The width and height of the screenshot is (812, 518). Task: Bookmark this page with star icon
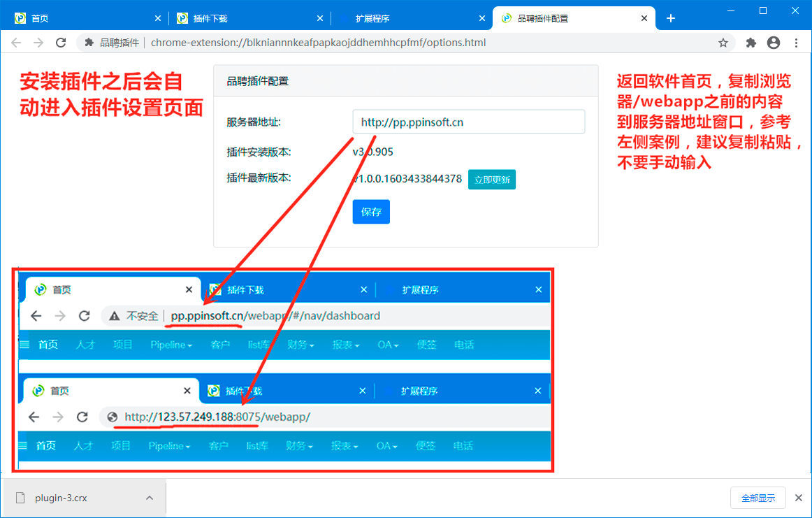click(723, 43)
